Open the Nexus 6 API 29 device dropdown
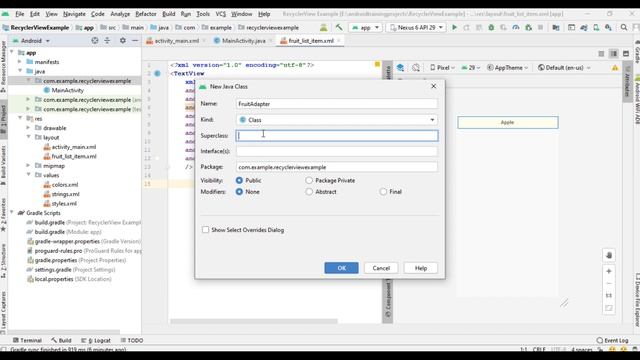This screenshot has width=640, height=360. pos(416,27)
